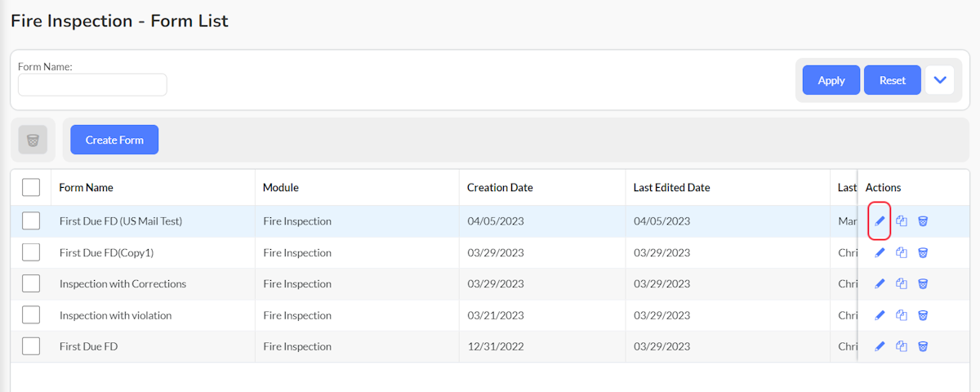Viewport: 980px width, 392px height.
Task: Duplicate the First Due FD(Copy1) form
Action: tap(902, 252)
